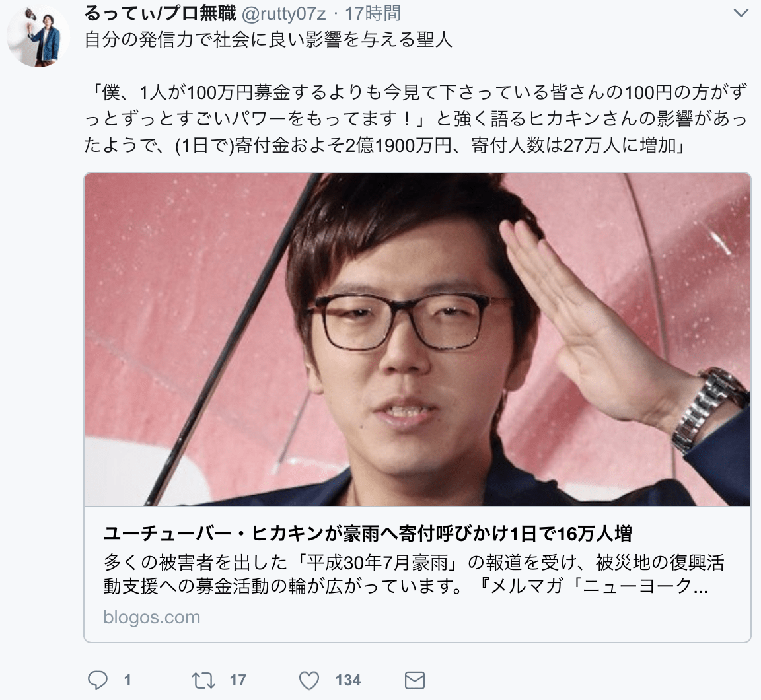This screenshot has width=761, height=700.
Task: Retweet this post using the retweet icon
Action: click(x=203, y=680)
